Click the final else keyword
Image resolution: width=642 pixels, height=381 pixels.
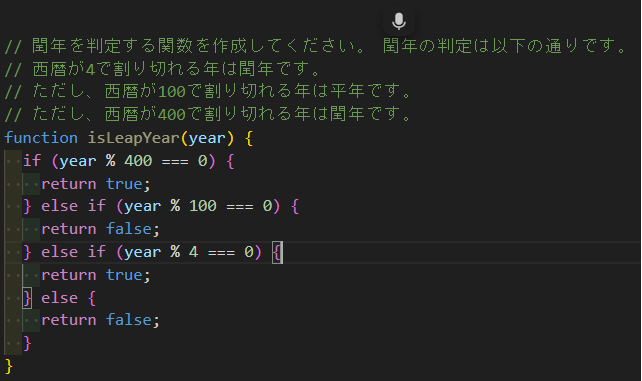pos(59,298)
